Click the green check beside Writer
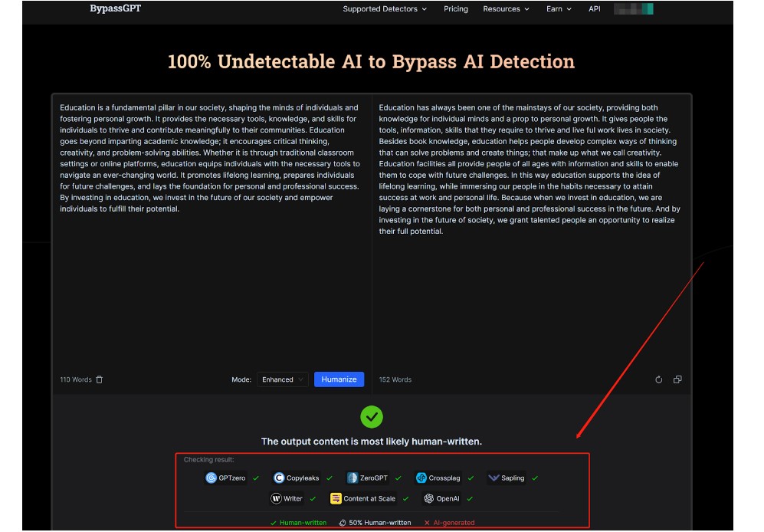Viewport: 764px width, 532px height. pyautogui.click(x=313, y=498)
